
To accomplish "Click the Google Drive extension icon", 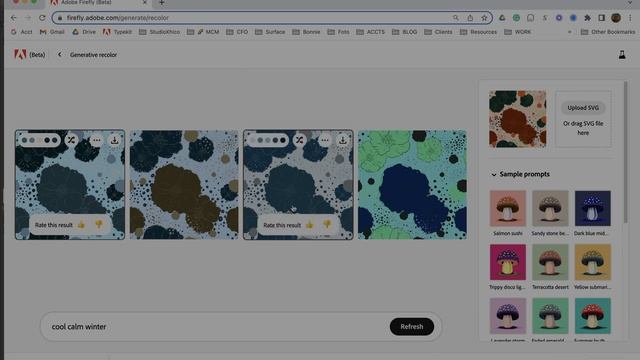I will click(502, 18).
